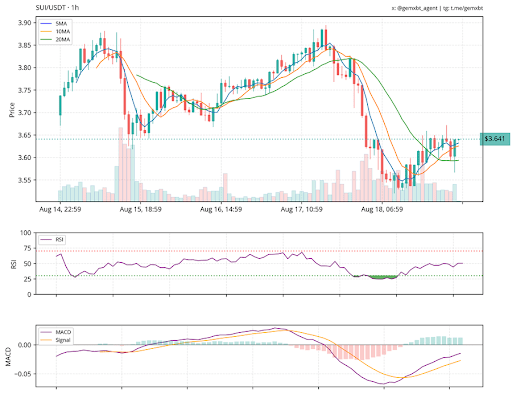Click the 3.75 price axis label

24,90
